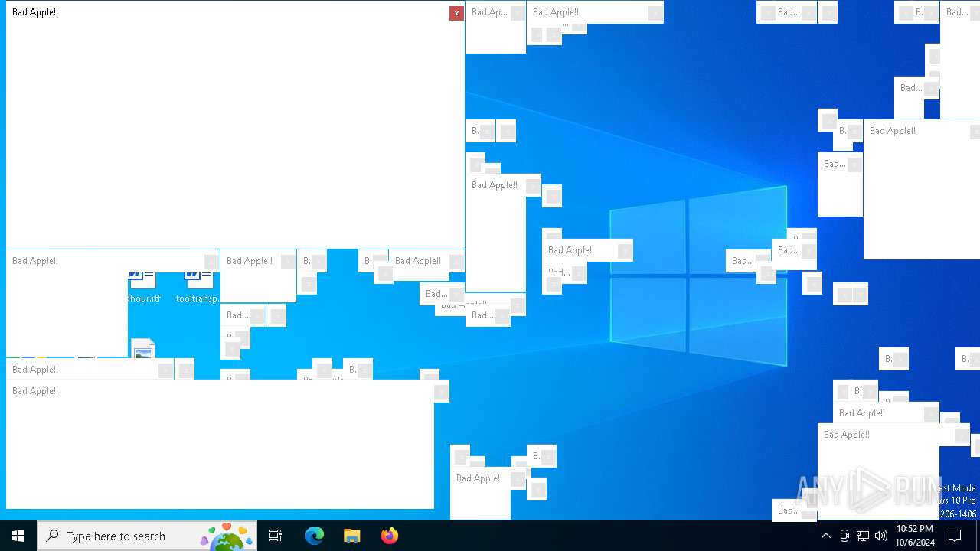The height and width of the screenshot is (551, 980).
Task: Select the active Bad Apple!! window title
Action: pyautogui.click(x=35, y=12)
